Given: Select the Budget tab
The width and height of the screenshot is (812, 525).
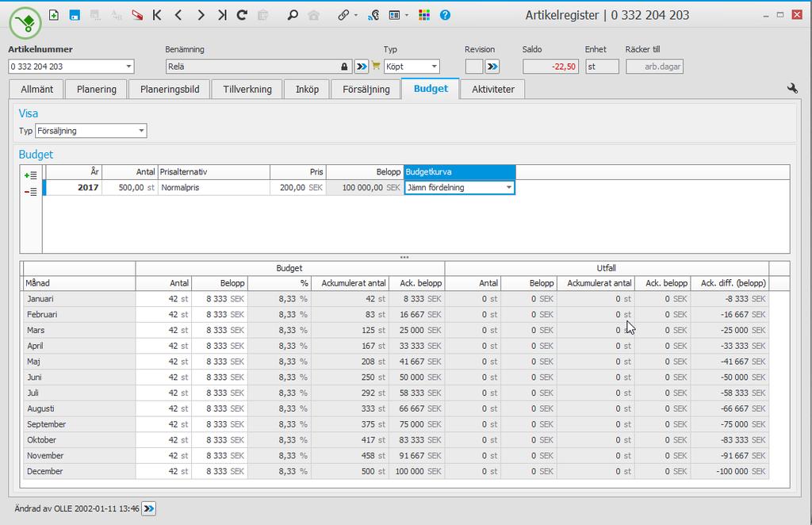Looking at the screenshot, I should pos(431,89).
